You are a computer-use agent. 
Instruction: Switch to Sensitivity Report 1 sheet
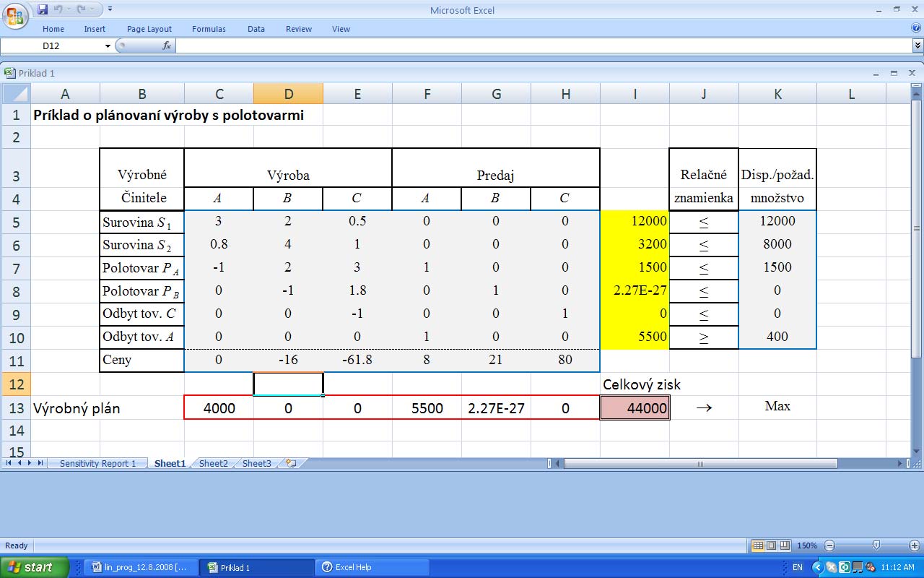tap(97, 464)
